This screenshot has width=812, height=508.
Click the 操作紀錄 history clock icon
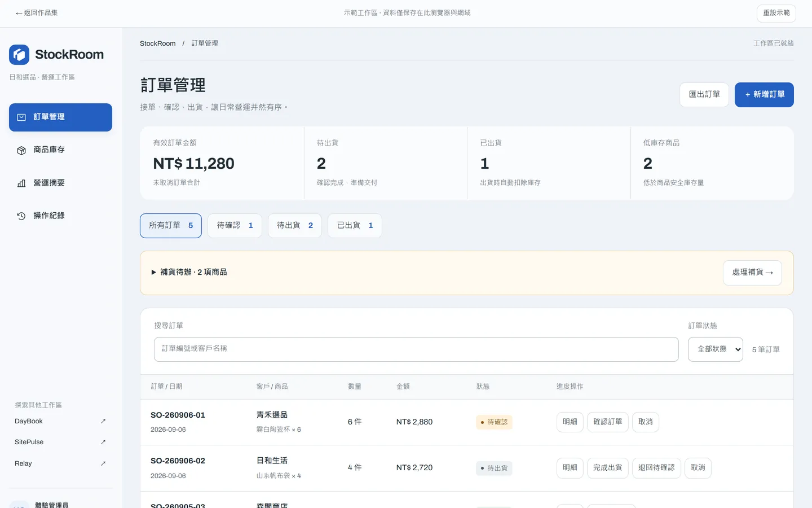click(x=21, y=216)
